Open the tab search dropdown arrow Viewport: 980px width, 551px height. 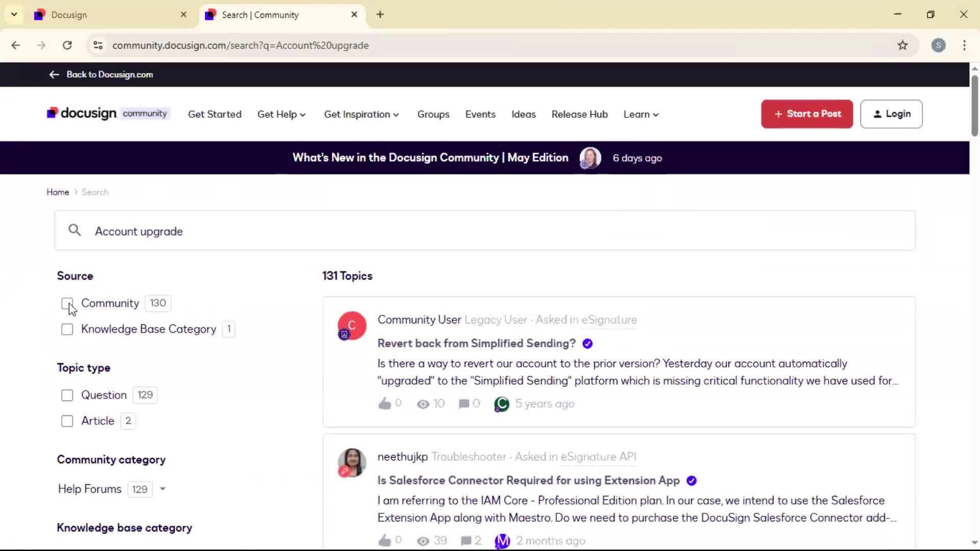click(14, 14)
